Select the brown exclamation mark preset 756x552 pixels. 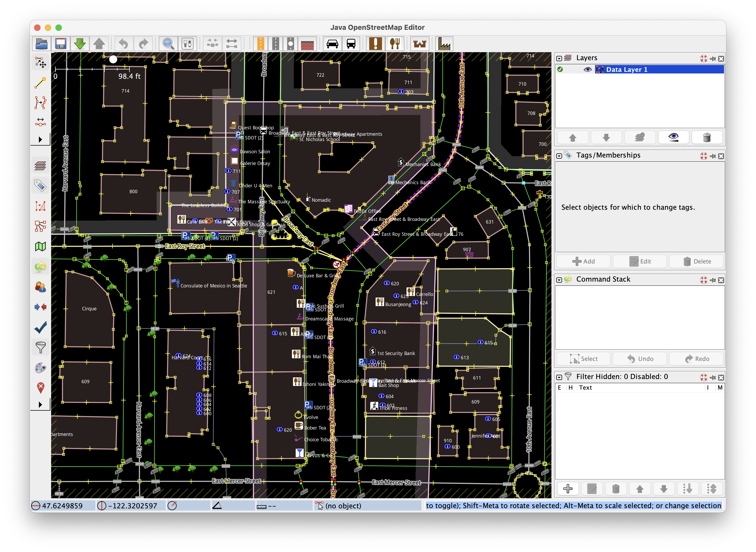(376, 44)
